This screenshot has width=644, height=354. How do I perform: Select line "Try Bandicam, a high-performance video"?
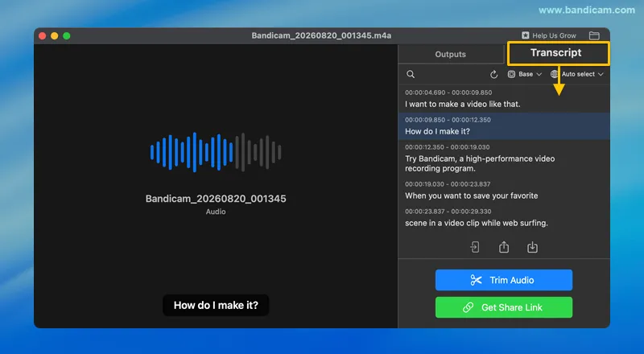pyautogui.click(x=480, y=159)
